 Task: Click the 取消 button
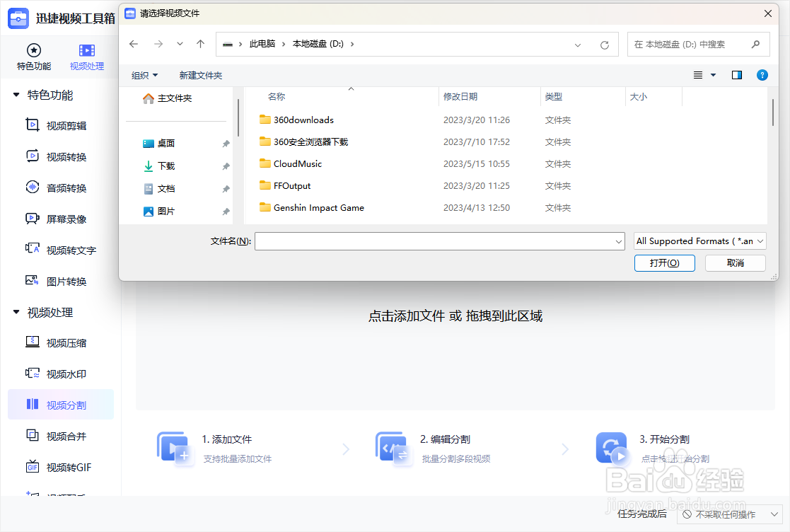(x=735, y=263)
